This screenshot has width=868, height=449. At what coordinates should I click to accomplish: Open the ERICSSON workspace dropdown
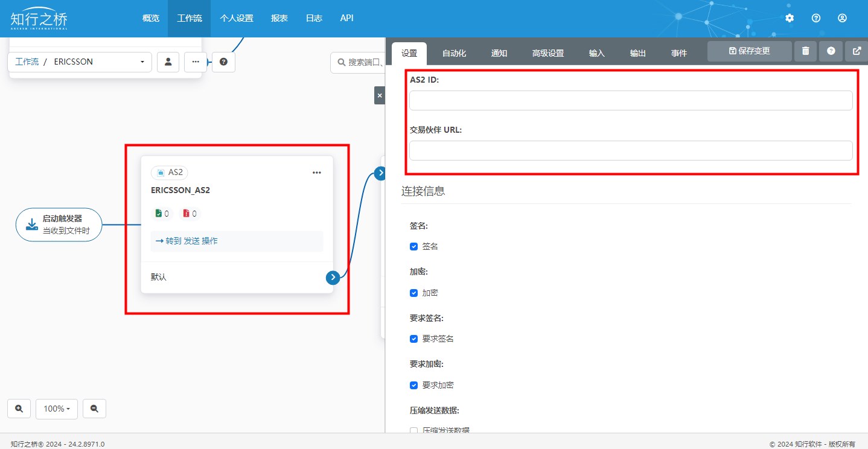(80, 62)
